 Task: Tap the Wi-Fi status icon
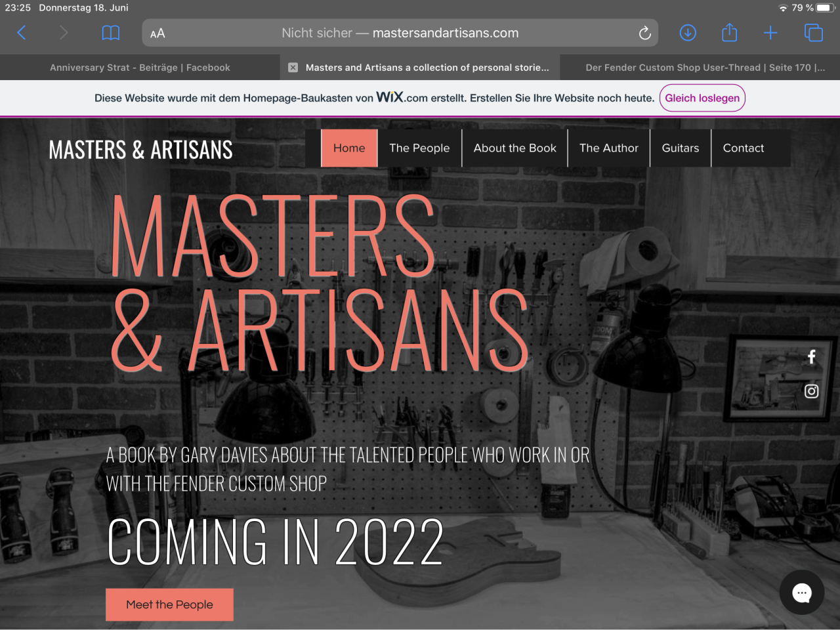click(783, 8)
